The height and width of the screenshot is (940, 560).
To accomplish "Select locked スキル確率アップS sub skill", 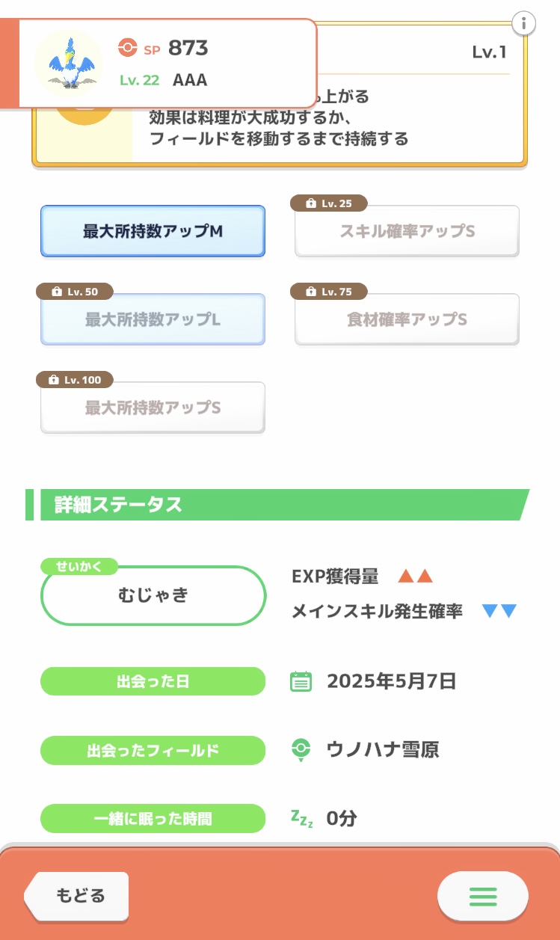I will [407, 232].
